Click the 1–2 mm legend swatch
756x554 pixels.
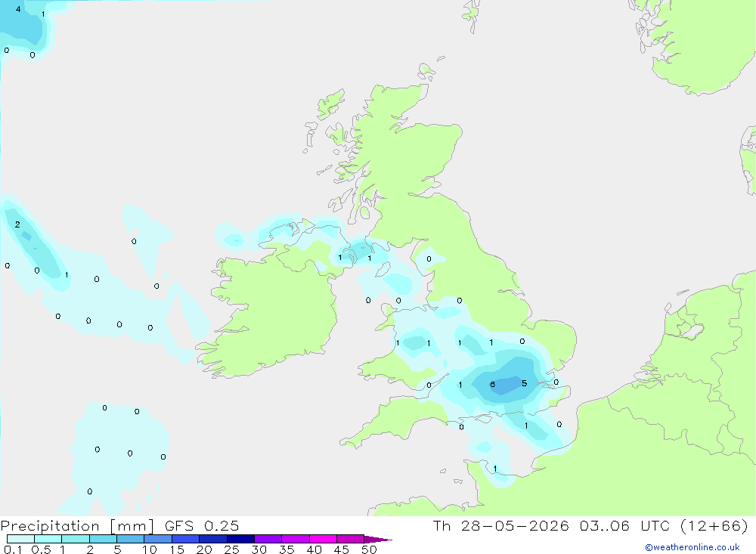point(76,539)
